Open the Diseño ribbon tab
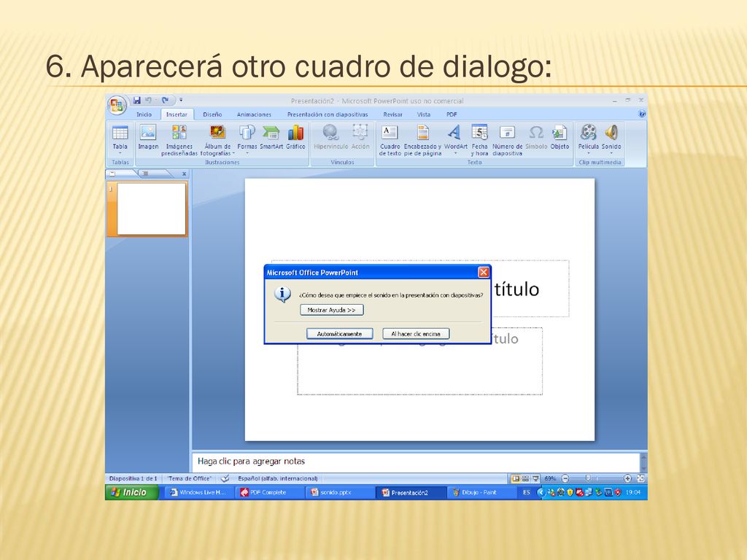The image size is (747, 560). 212,114
